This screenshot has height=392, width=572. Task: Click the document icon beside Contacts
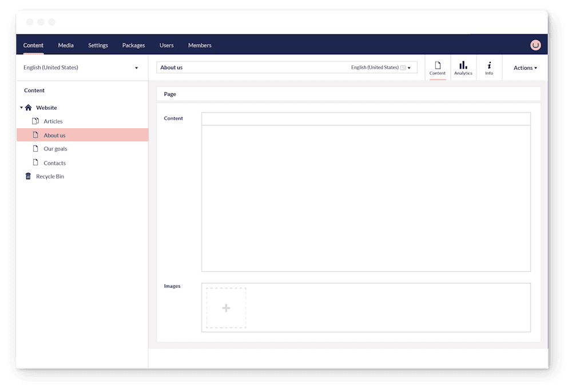pos(35,163)
